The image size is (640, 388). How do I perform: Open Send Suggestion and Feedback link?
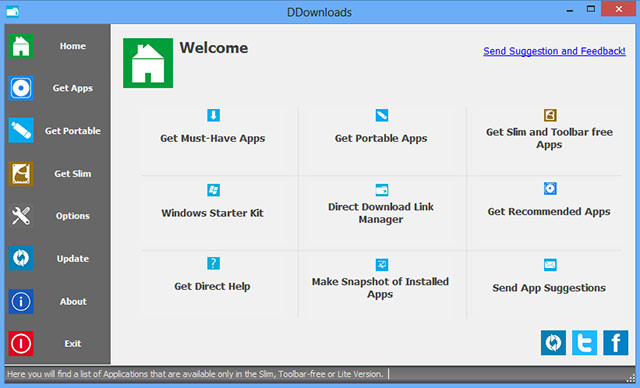[554, 51]
